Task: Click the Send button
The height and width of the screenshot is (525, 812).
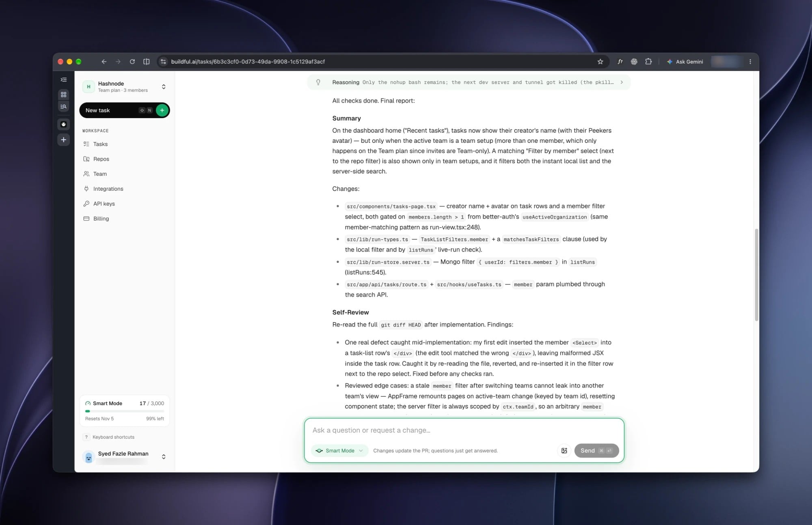Action: click(596, 451)
